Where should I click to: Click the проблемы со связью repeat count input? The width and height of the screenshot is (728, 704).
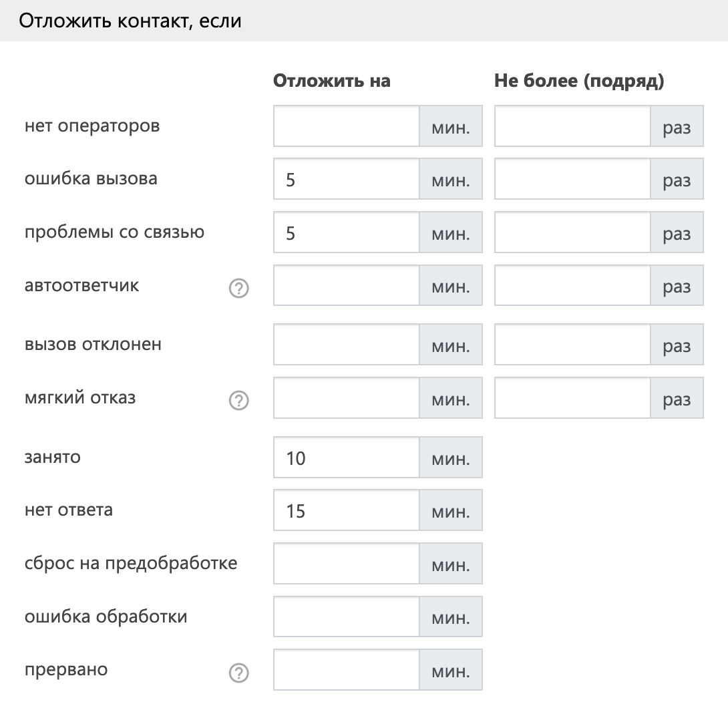572,233
